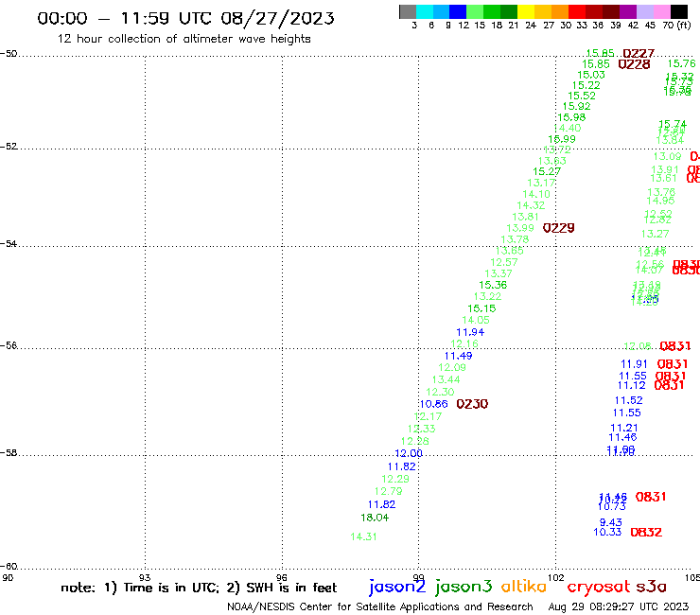Click the subtitle '12 hour collection of altimeter wave heights'
Viewport: 700px width, 615px height.
184,39
